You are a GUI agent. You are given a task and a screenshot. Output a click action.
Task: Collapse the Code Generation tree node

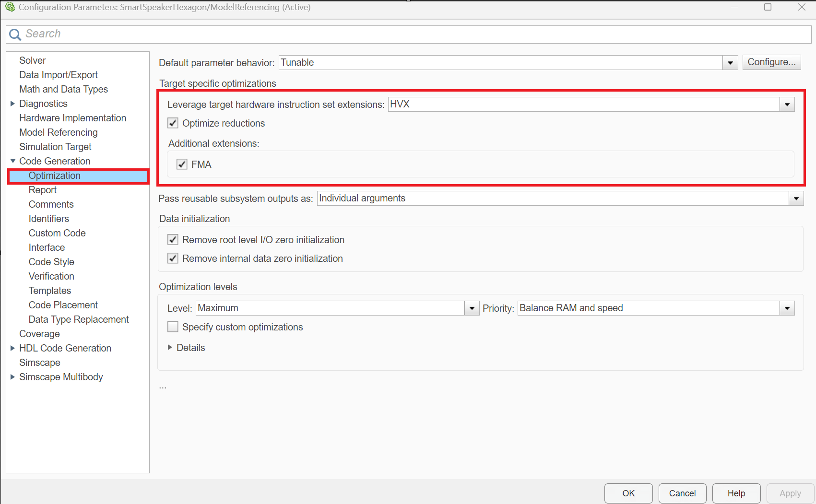pyautogui.click(x=12, y=161)
